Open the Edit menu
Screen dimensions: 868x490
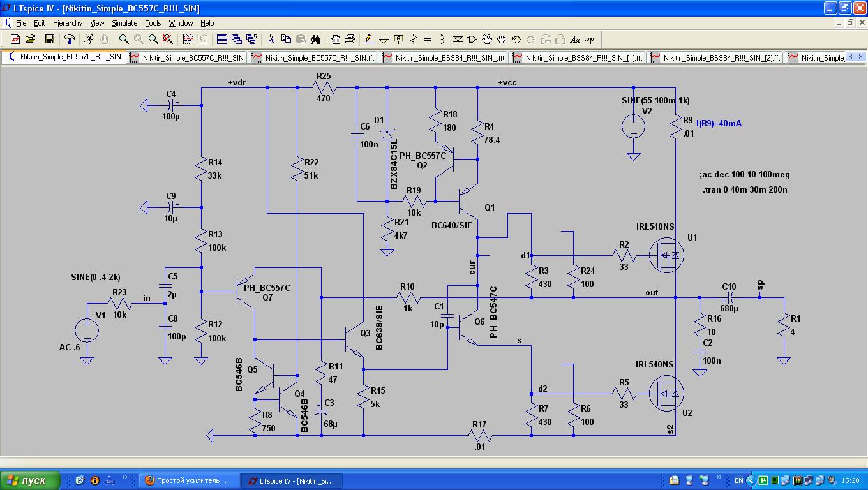40,23
